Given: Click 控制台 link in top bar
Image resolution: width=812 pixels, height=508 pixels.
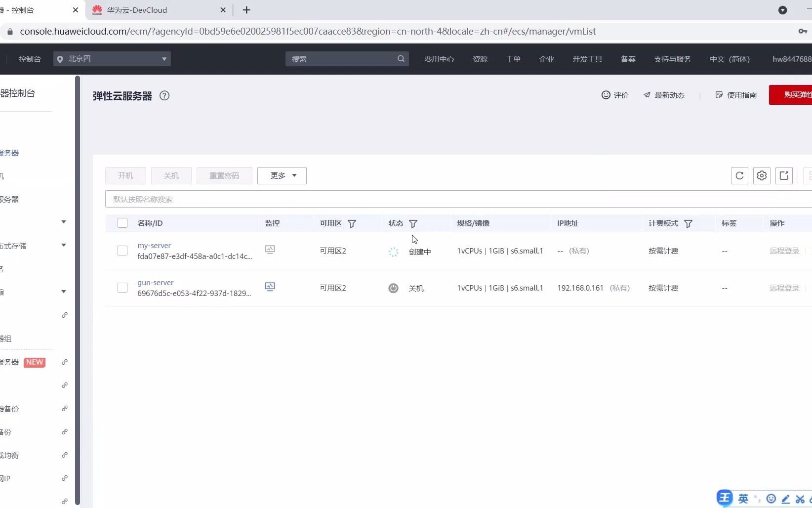Looking at the screenshot, I should 30,59.
